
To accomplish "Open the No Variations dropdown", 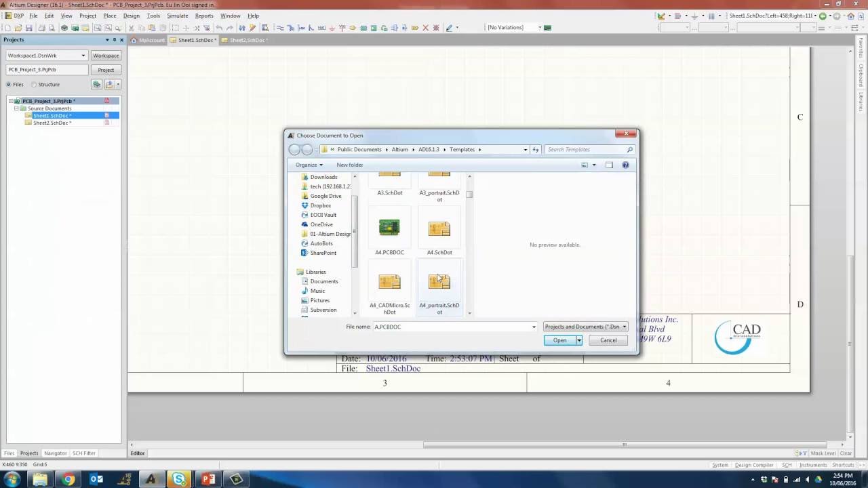I will [540, 28].
